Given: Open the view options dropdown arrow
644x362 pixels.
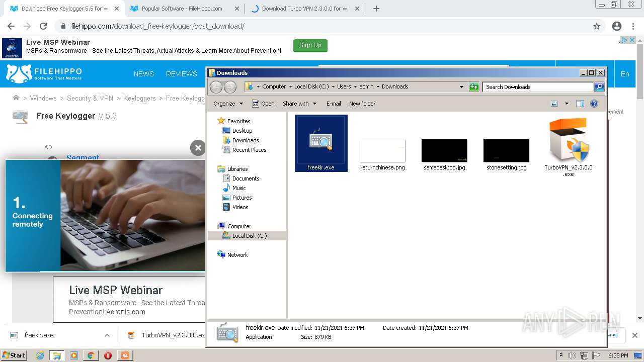Looking at the screenshot, I should pos(567,104).
